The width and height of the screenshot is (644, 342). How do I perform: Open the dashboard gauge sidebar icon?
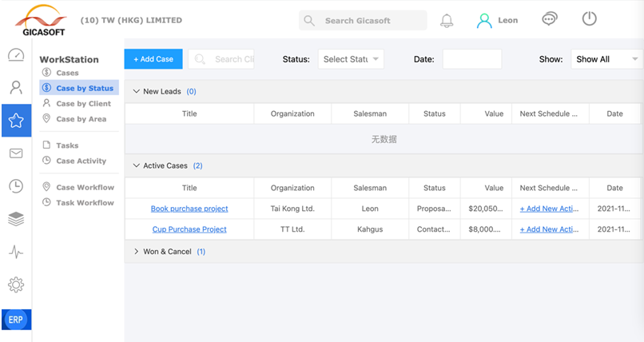pyautogui.click(x=16, y=55)
